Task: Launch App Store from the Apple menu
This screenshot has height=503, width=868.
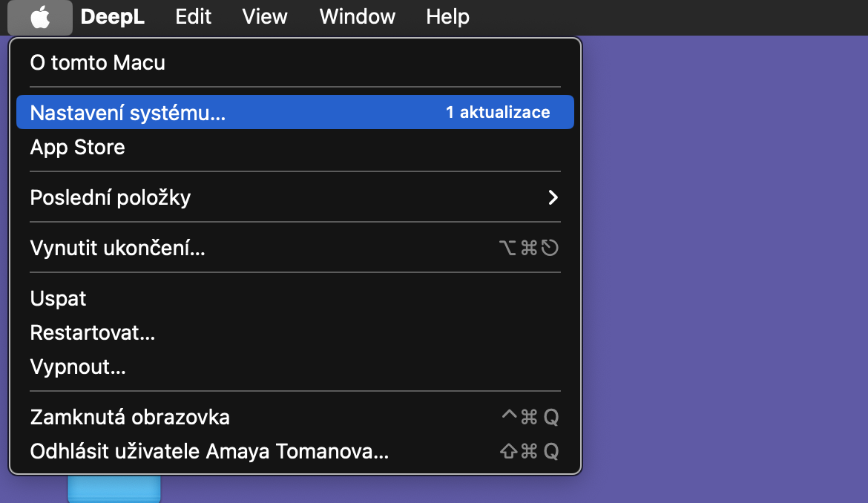Action: point(77,147)
